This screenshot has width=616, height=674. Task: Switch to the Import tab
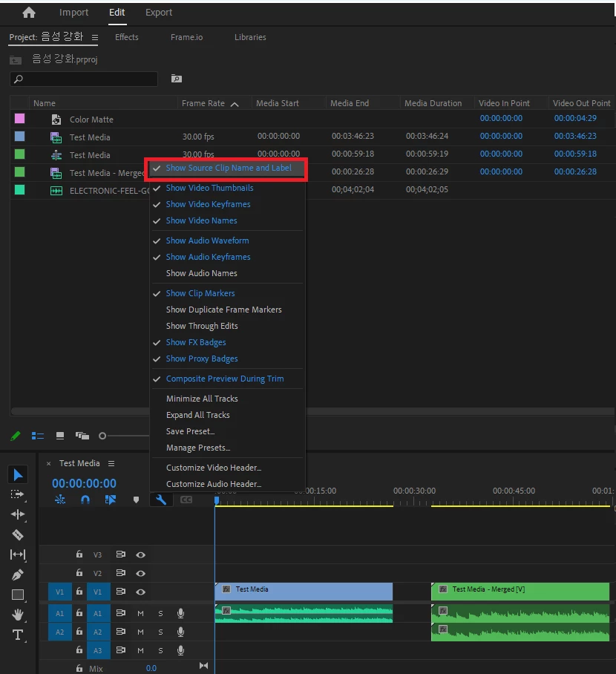click(74, 13)
